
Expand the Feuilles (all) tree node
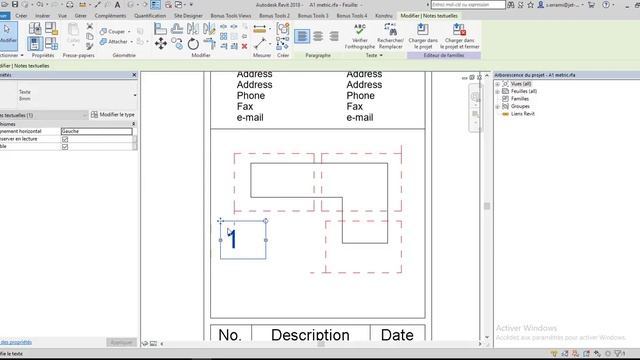[x=498, y=91]
